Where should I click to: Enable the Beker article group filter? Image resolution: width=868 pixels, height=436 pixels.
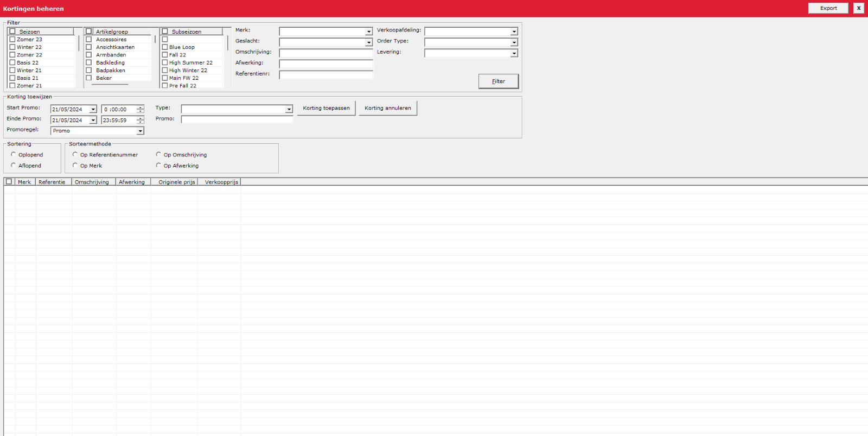89,78
